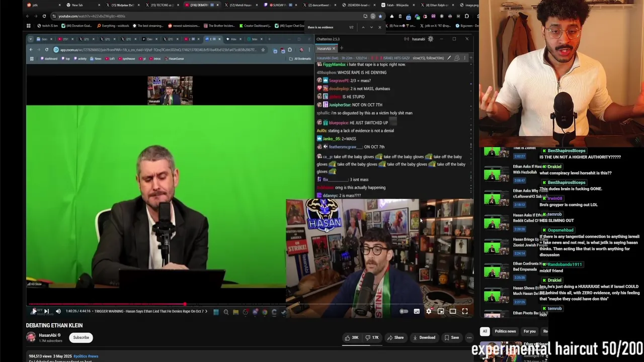Download the video

[x=424, y=338]
